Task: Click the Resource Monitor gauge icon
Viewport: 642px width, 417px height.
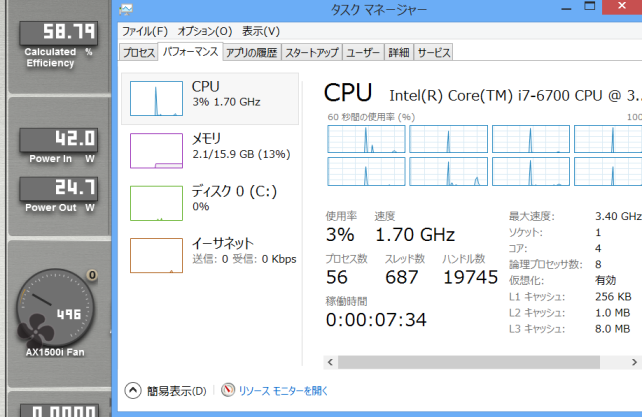Action: coord(228,390)
